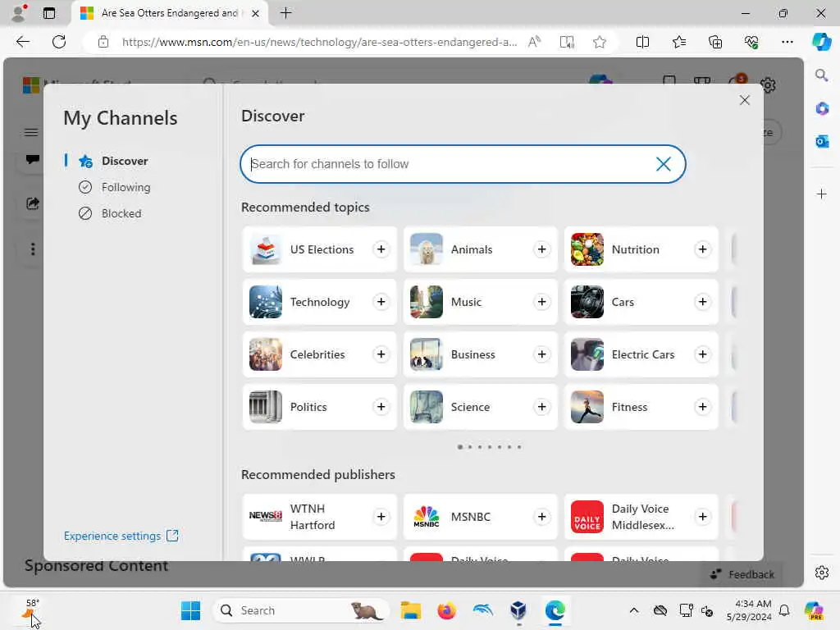
Task: Follow the US Elections topic
Action: [x=381, y=249]
